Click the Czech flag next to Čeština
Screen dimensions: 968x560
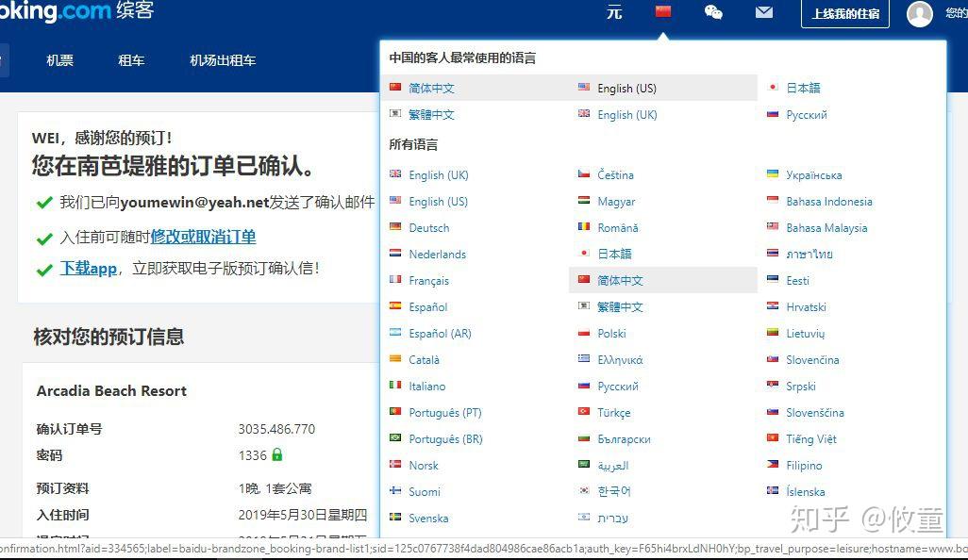click(583, 173)
